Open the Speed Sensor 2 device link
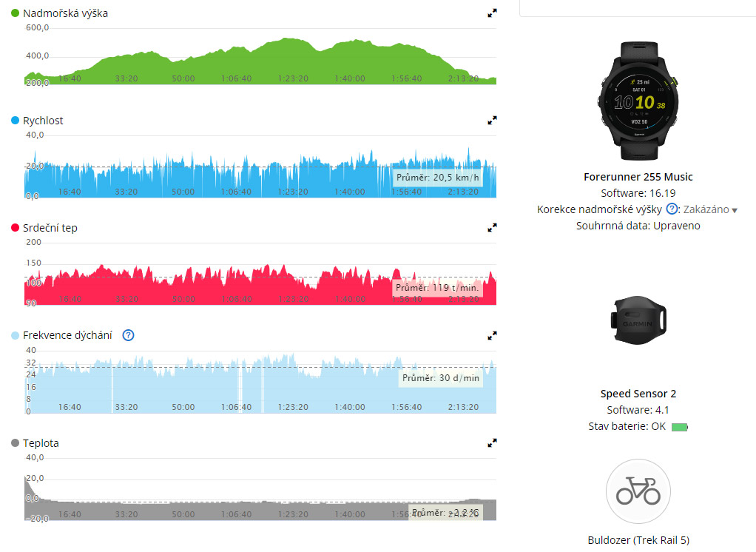The width and height of the screenshot is (756, 552). (638, 394)
